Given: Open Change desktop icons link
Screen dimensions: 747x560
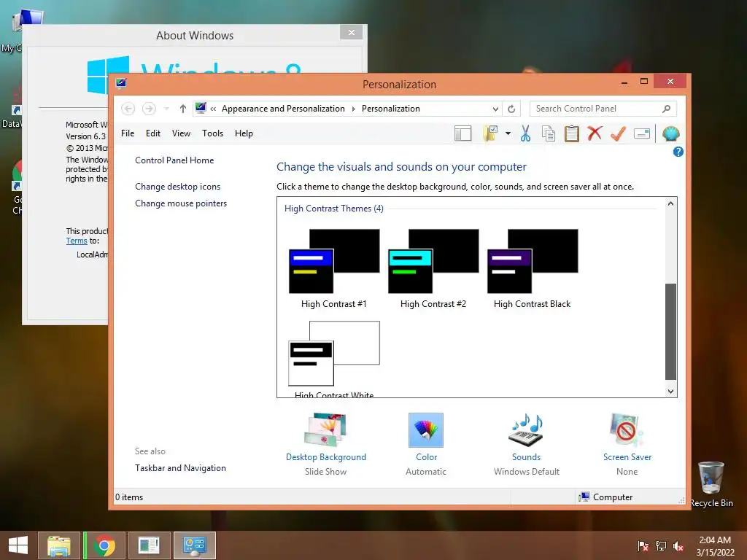Looking at the screenshot, I should click(178, 187).
